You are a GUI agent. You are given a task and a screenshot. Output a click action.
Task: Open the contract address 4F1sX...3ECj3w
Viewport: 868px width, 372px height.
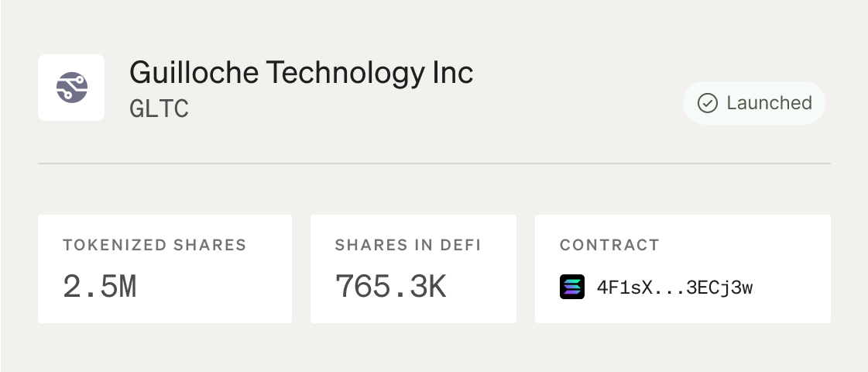[x=674, y=288]
